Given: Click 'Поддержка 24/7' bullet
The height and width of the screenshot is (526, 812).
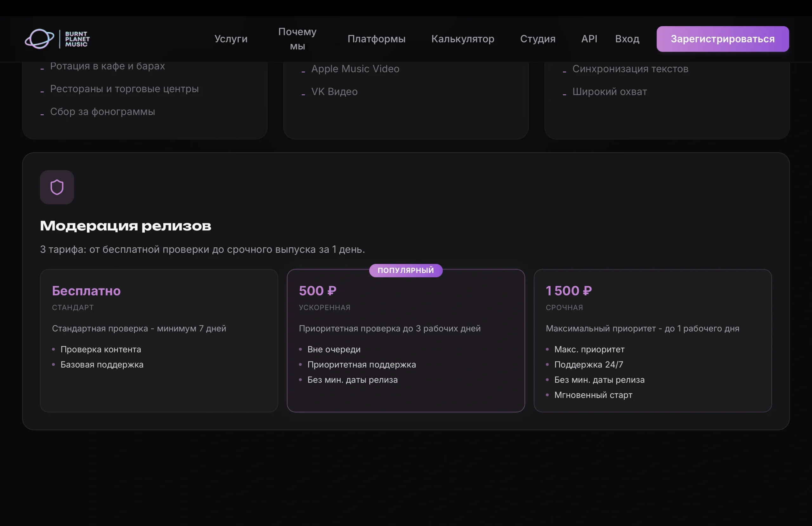Looking at the screenshot, I should pos(588,364).
